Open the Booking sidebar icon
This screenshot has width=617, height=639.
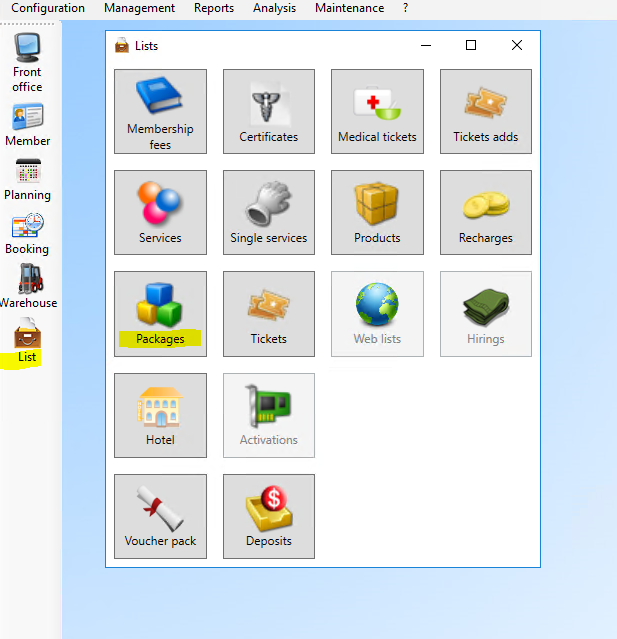27,234
